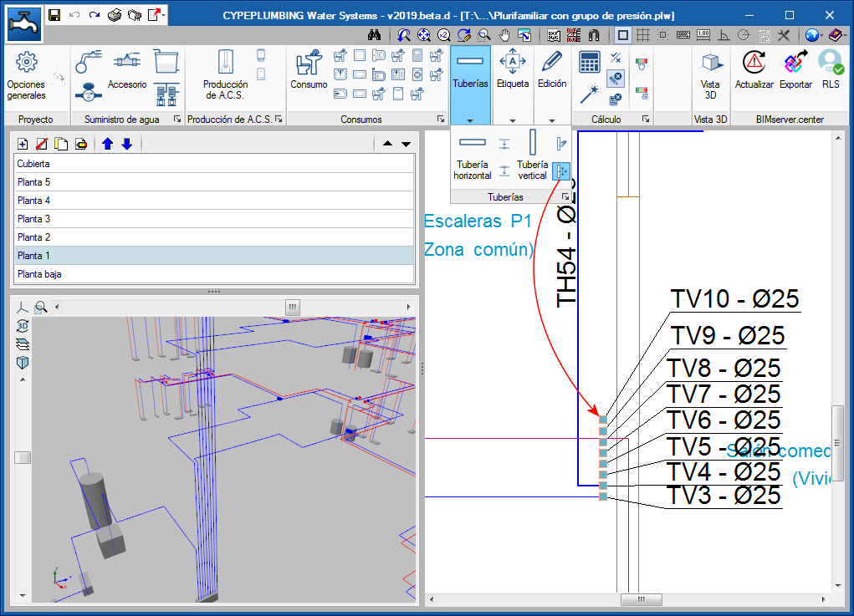Image resolution: width=854 pixels, height=616 pixels.
Task: Select Planta 2 in the floor list
Action: pos(214,237)
